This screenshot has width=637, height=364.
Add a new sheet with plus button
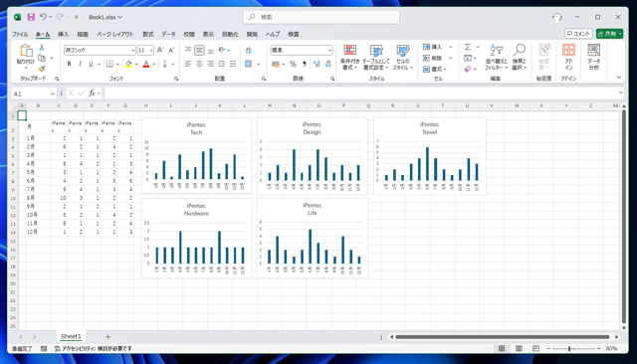pyautogui.click(x=107, y=336)
